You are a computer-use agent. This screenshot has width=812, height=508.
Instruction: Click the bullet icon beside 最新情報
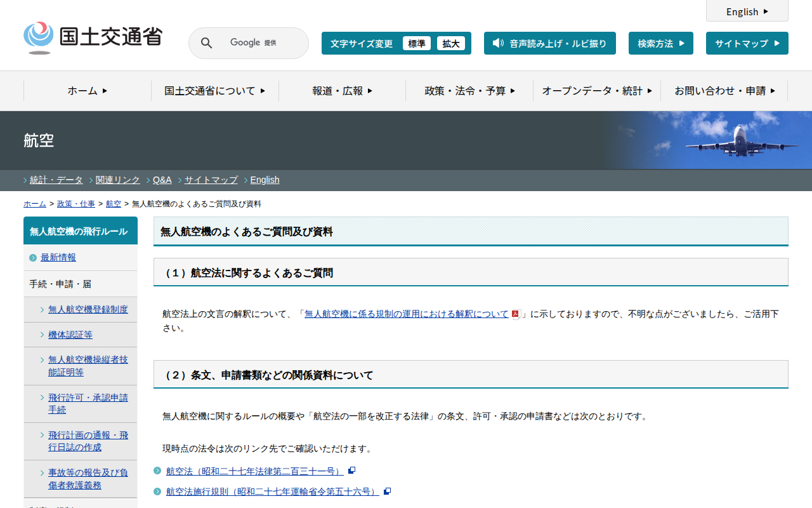pos(33,258)
